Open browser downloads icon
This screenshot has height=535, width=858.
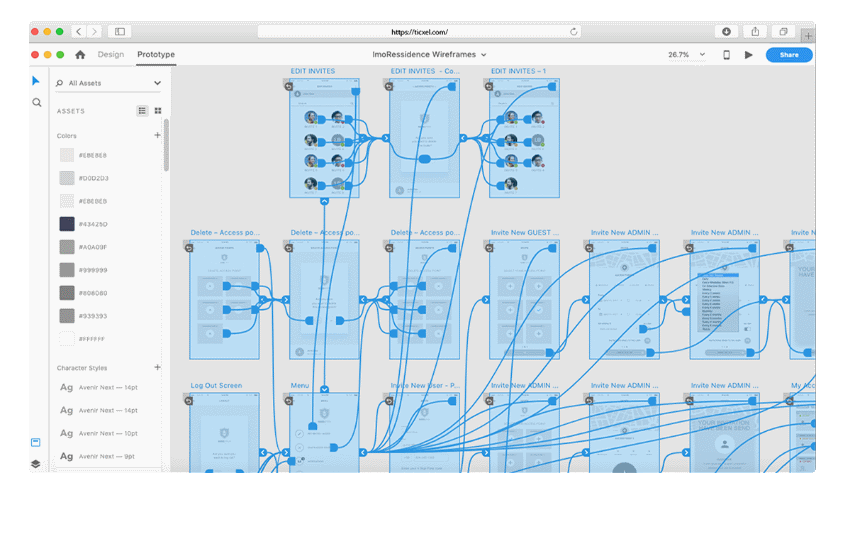727,32
